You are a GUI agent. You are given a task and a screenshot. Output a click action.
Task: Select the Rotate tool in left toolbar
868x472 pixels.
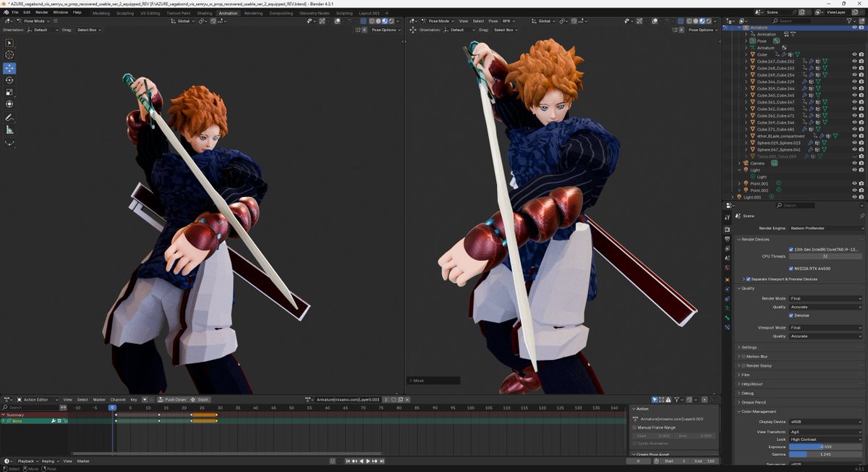coord(9,80)
